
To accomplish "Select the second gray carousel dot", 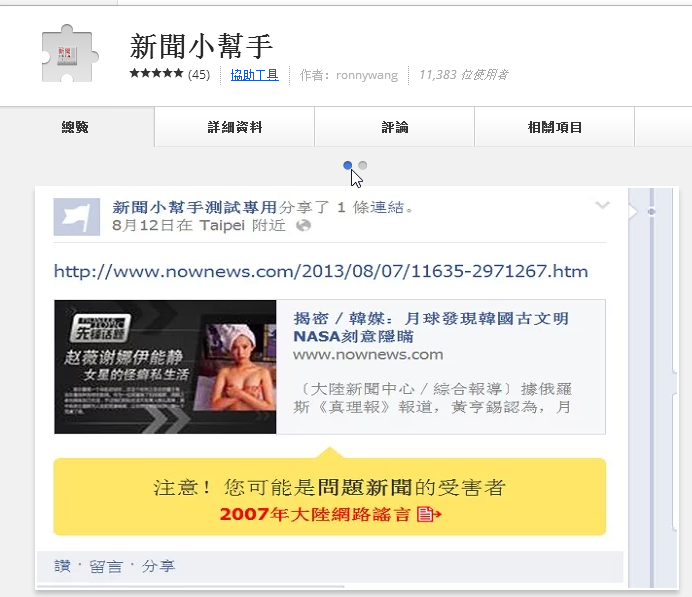I will pos(362,165).
